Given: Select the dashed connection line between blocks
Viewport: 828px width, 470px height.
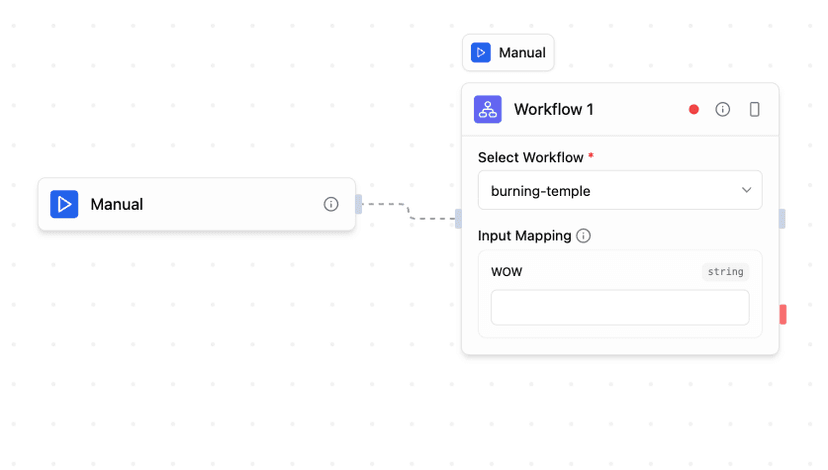Looking at the screenshot, I should click(x=409, y=211).
